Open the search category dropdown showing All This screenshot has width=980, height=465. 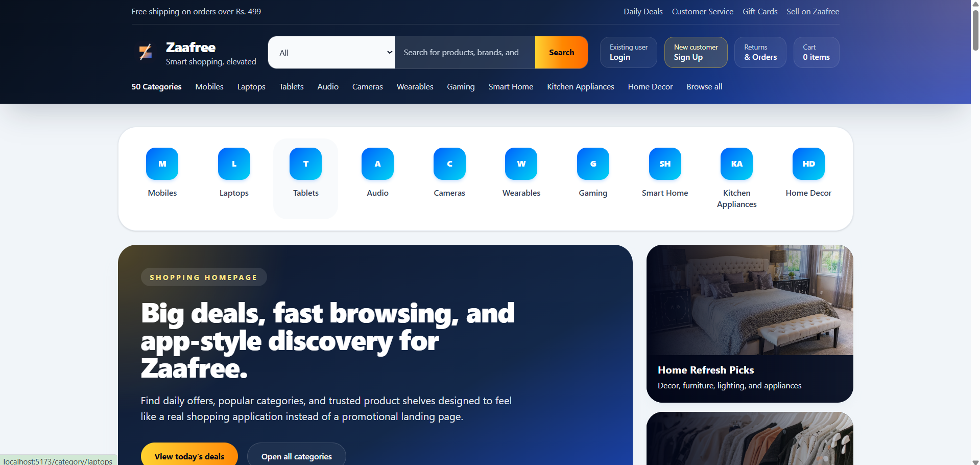331,52
